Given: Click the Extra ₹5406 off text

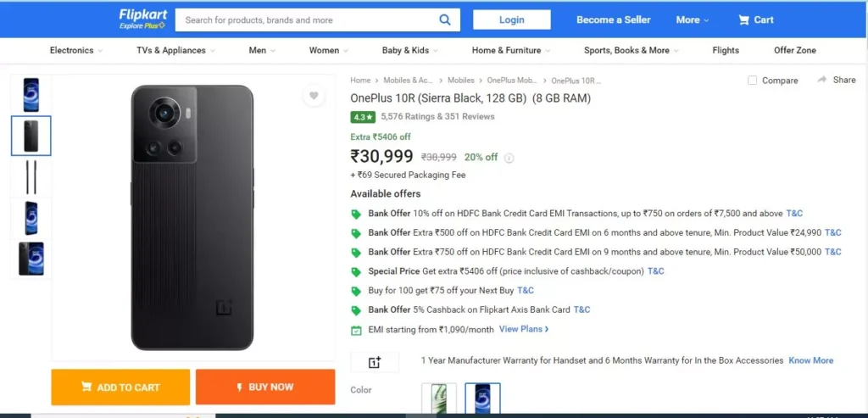Looking at the screenshot, I should coord(381,137).
